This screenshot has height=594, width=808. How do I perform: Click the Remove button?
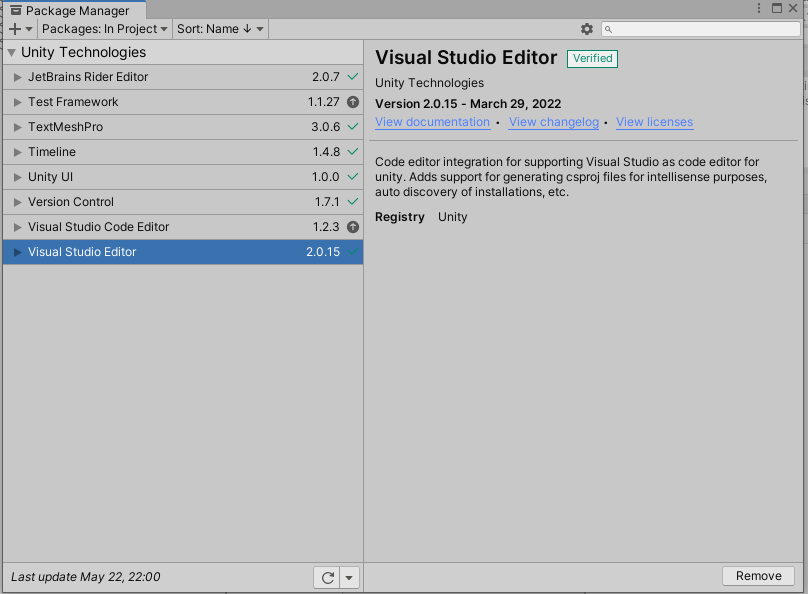pyautogui.click(x=758, y=576)
